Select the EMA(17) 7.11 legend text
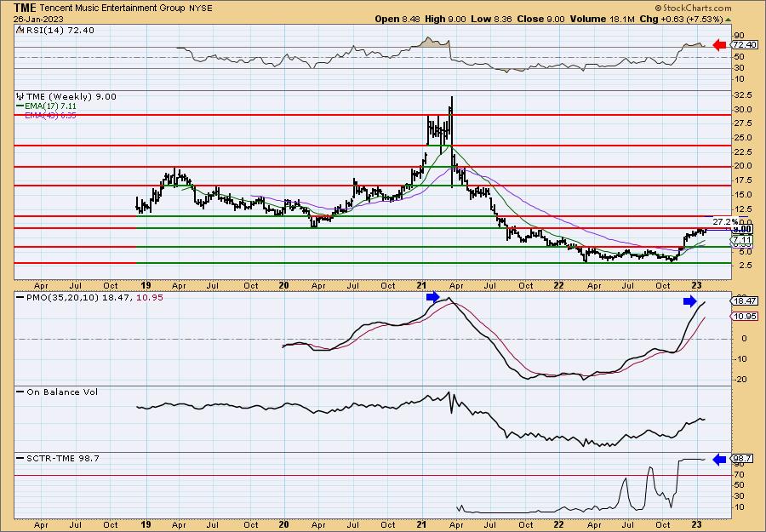766x532 pixels. pos(50,106)
